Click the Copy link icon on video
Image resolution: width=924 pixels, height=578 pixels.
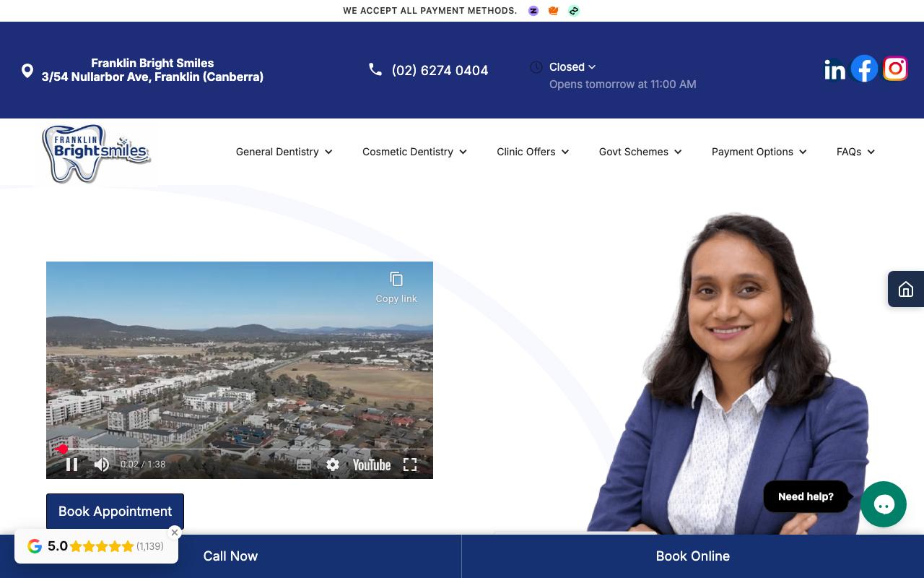(x=396, y=287)
